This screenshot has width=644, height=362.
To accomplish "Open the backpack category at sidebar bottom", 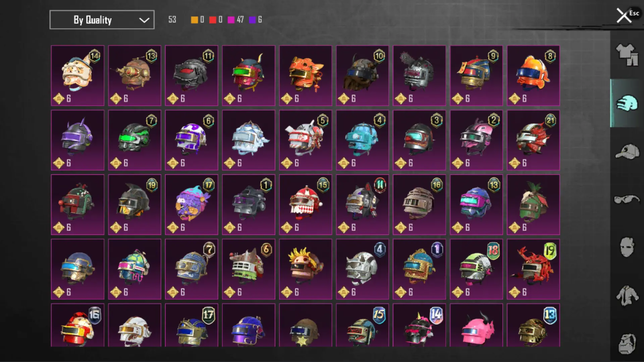I will 627,344.
